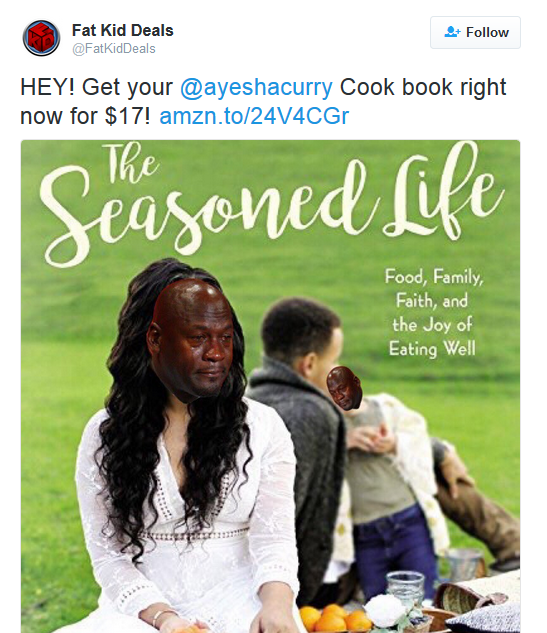Select the Food, Family, Faith subtitle text
Image resolution: width=547 pixels, height=633 pixels.
(x=433, y=312)
